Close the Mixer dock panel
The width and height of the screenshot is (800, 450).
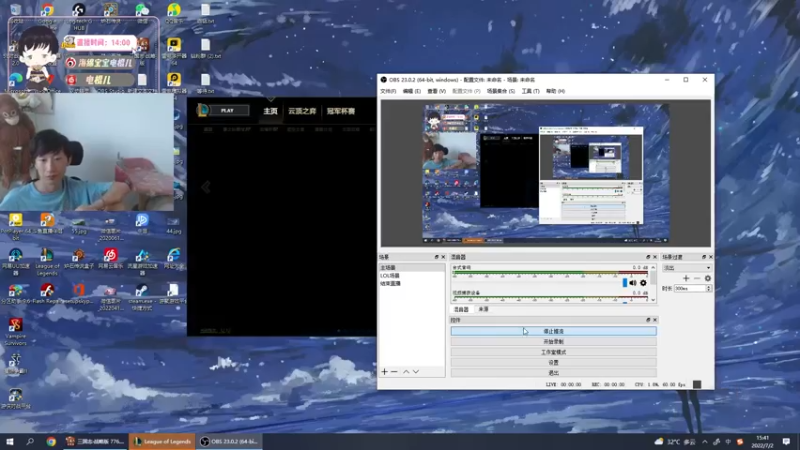[655, 257]
